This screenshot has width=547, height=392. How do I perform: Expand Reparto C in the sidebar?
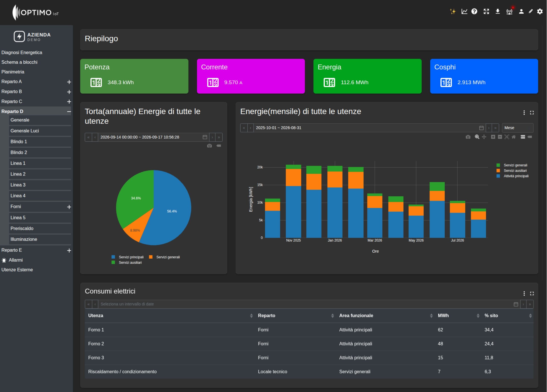tap(69, 102)
